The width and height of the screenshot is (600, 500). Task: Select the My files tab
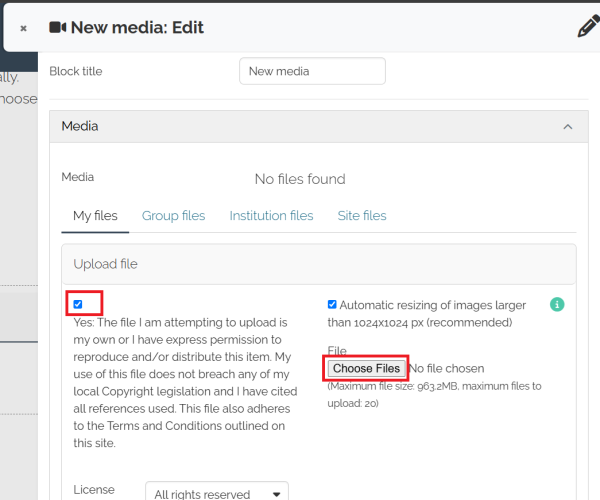[95, 216]
